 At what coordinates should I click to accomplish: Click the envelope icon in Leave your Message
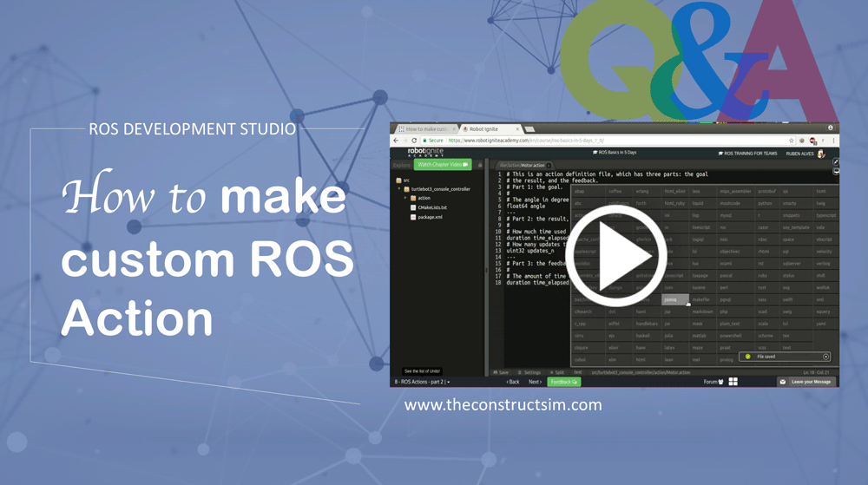point(783,382)
